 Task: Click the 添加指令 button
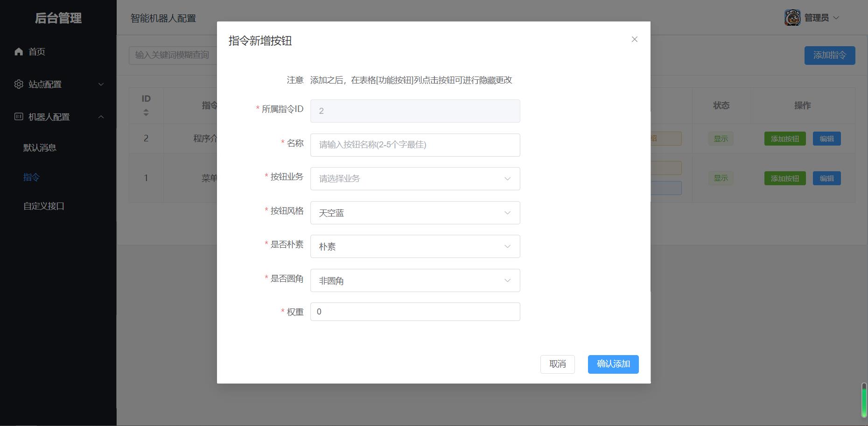pos(830,56)
